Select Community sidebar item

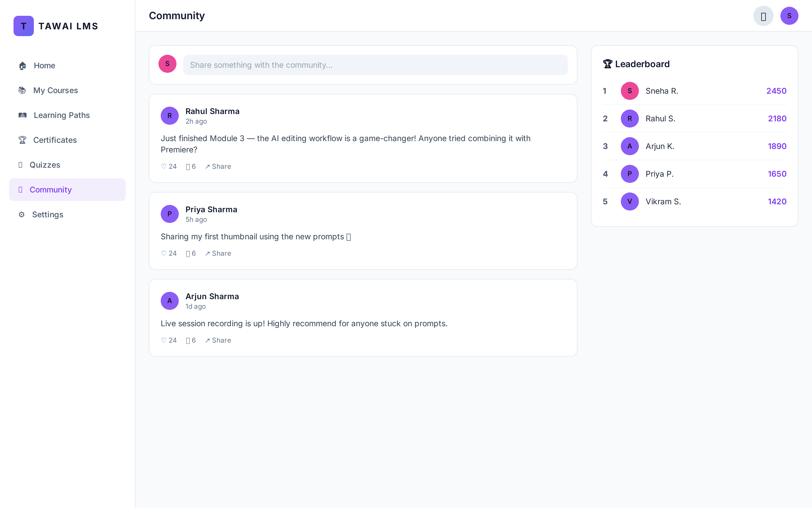pos(67,190)
